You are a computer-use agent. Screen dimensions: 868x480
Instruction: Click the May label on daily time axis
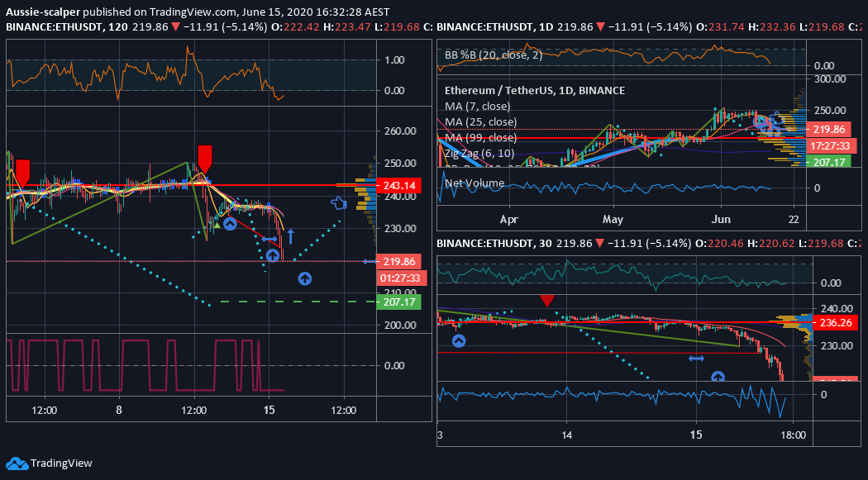click(613, 220)
